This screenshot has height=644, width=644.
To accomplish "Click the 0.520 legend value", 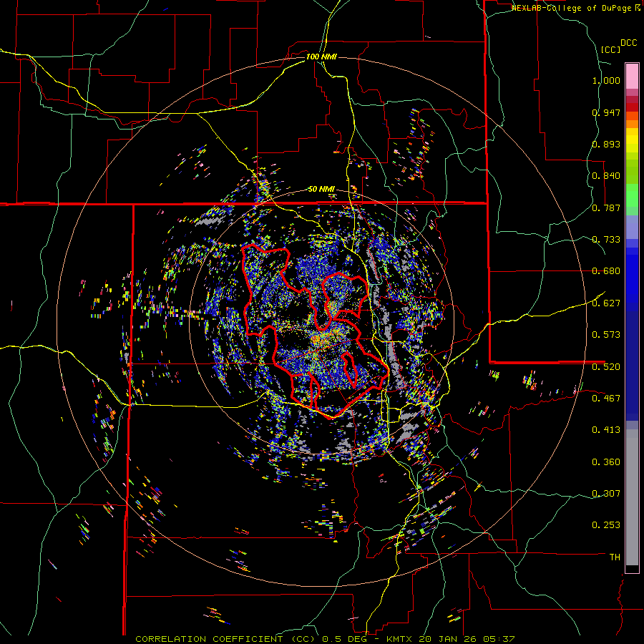I will point(606,367).
